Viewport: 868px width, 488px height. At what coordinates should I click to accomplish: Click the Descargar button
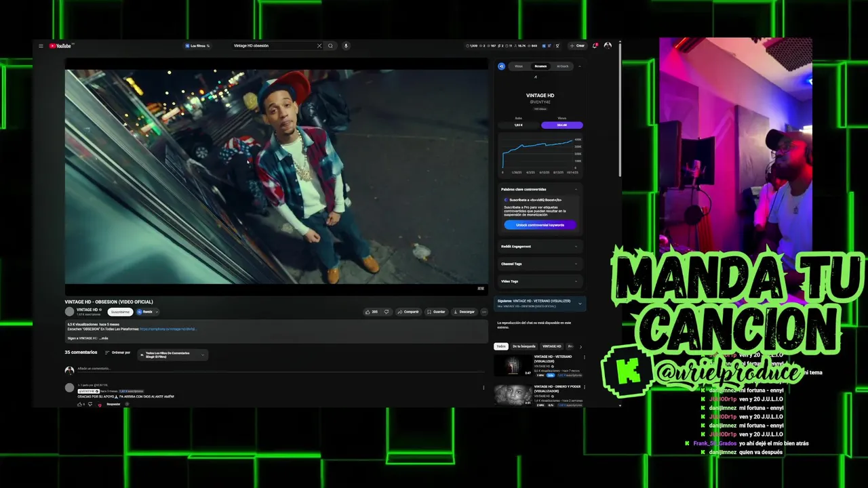point(464,312)
